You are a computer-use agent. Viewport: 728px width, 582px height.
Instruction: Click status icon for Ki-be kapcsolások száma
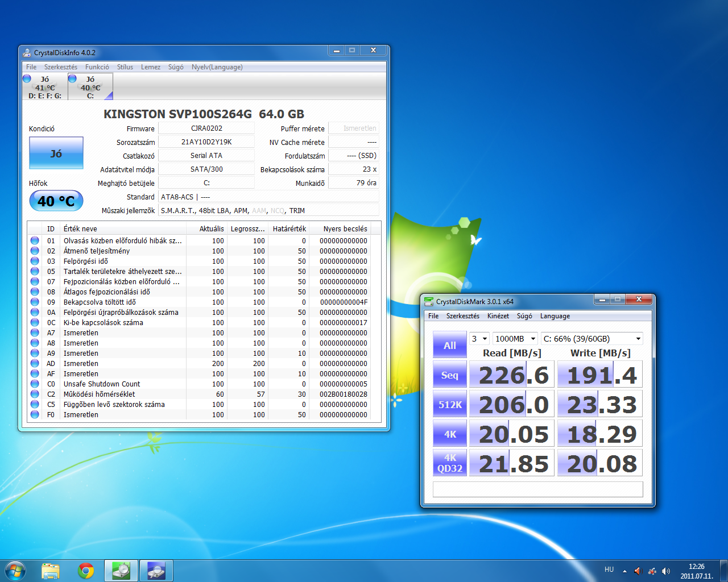tap(35, 322)
